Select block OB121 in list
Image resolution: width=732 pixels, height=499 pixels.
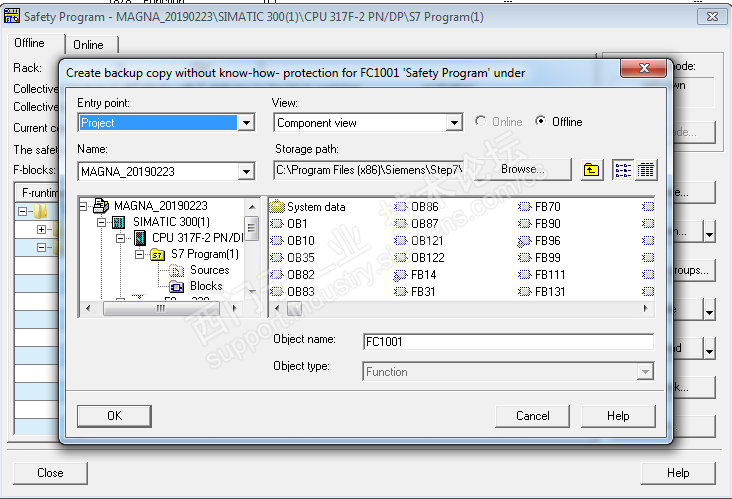point(419,240)
